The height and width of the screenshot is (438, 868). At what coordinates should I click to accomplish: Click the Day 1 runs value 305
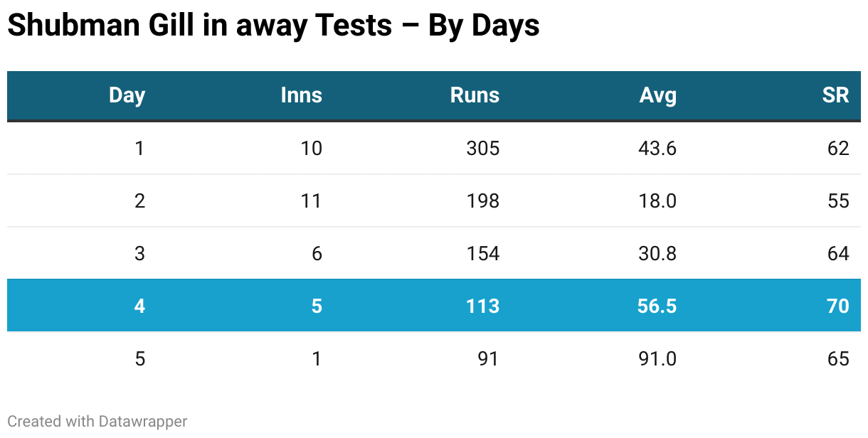(x=482, y=148)
